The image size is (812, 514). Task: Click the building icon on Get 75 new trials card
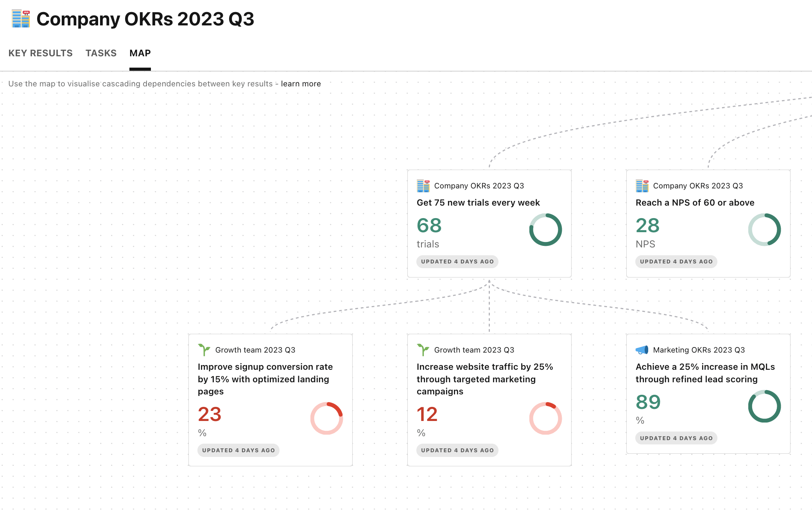click(424, 186)
